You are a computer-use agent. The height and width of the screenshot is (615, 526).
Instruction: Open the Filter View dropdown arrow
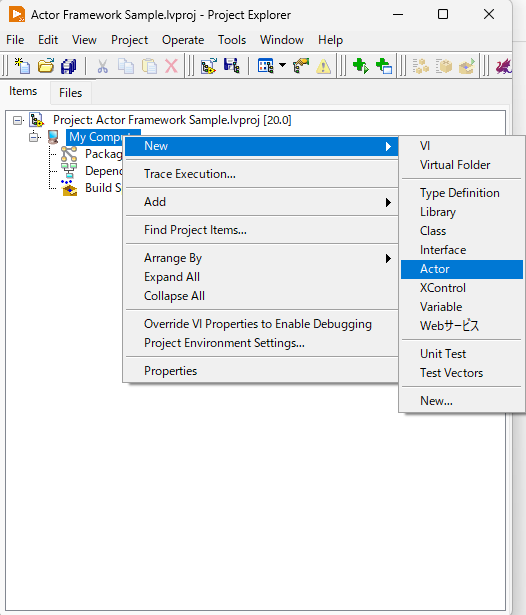282,65
